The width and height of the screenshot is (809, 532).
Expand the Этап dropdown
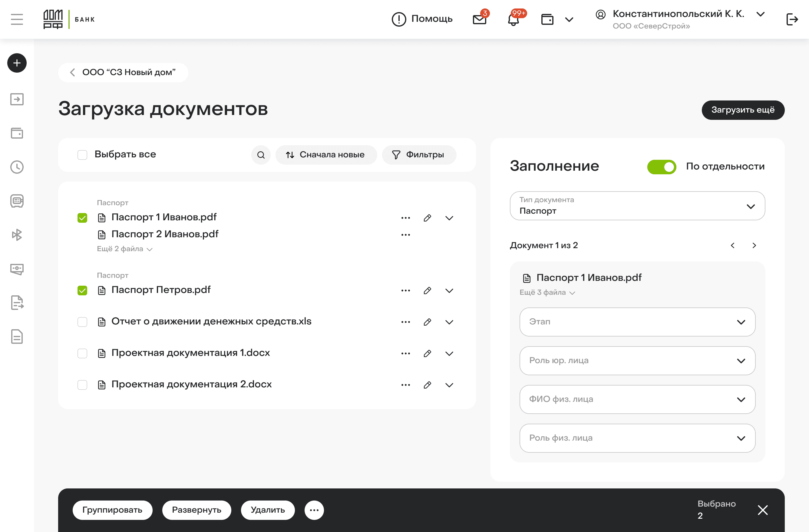click(637, 322)
